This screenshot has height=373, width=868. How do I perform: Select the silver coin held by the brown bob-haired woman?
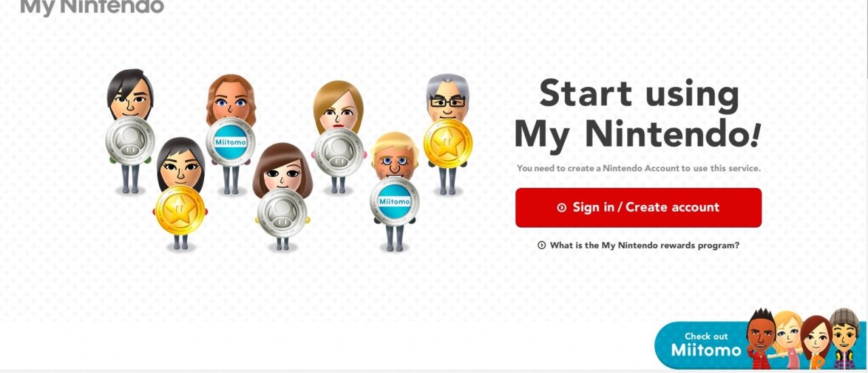coord(282,213)
